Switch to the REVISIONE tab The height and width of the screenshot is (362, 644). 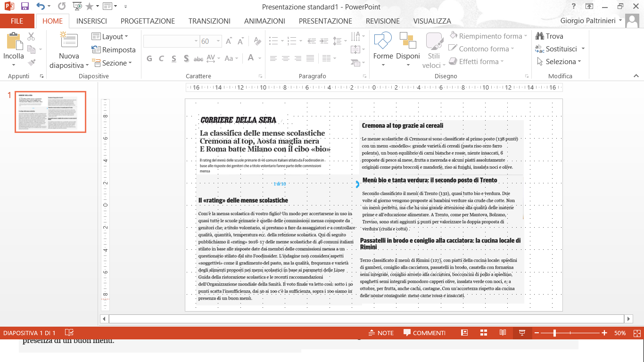pos(383,21)
